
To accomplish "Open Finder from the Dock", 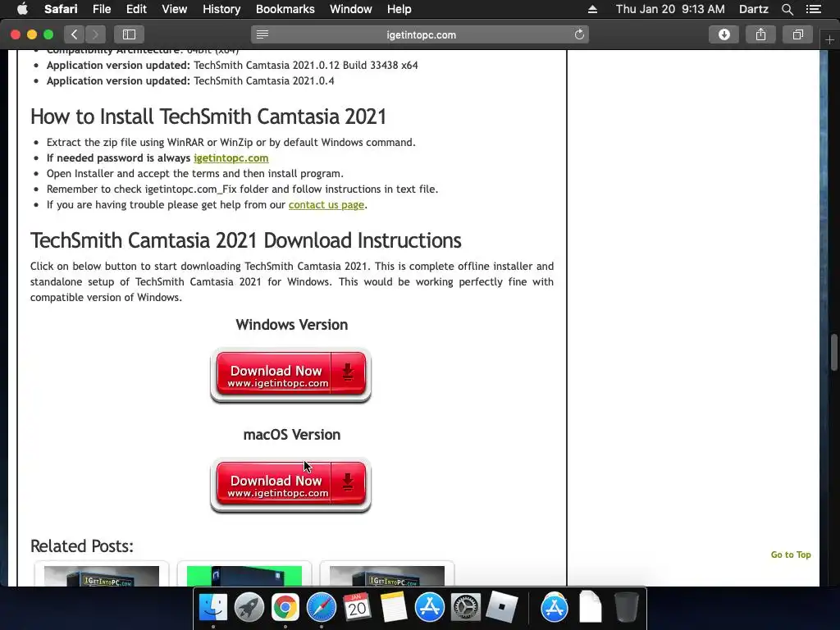I will pyautogui.click(x=212, y=608).
